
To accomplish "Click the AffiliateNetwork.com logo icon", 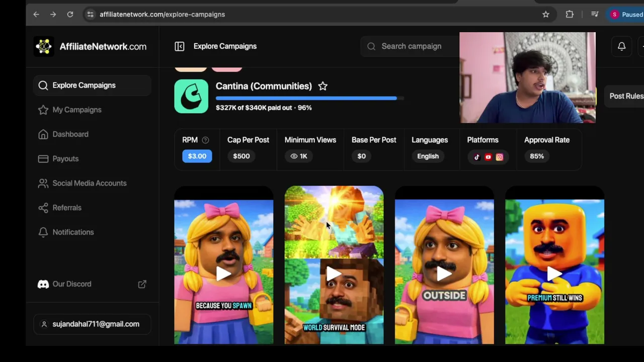I will (x=44, y=46).
